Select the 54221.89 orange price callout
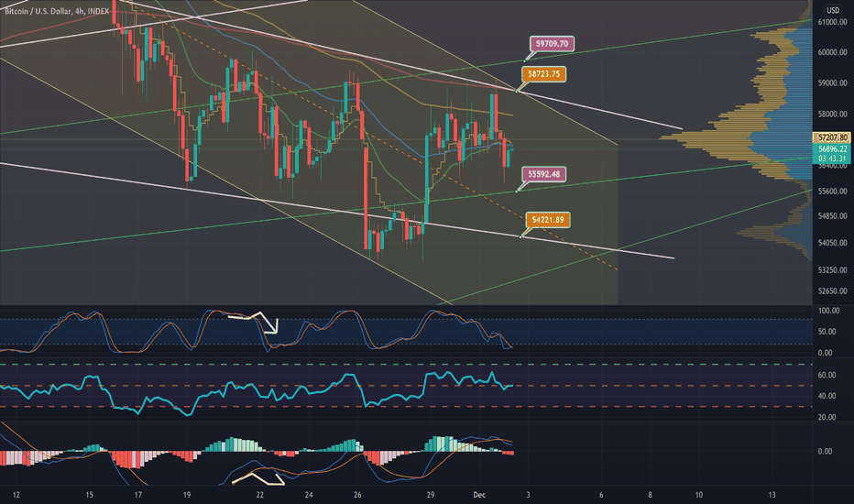The width and height of the screenshot is (854, 504). point(548,220)
